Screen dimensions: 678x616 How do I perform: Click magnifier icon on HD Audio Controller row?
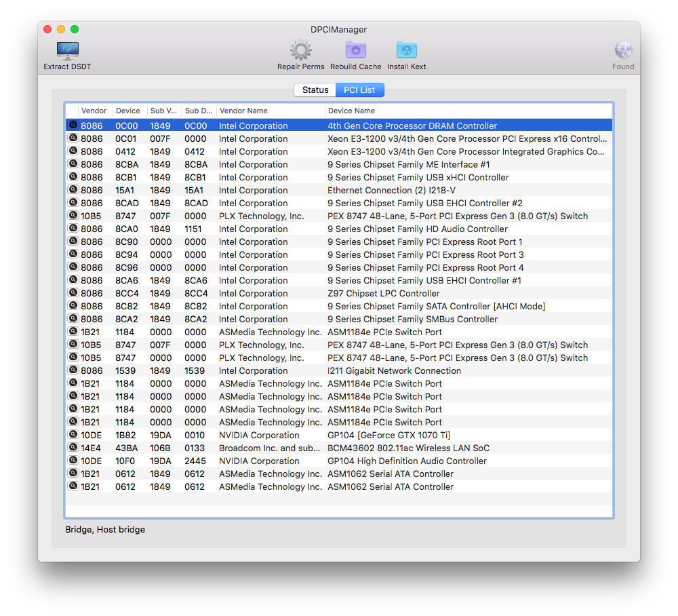click(73, 228)
